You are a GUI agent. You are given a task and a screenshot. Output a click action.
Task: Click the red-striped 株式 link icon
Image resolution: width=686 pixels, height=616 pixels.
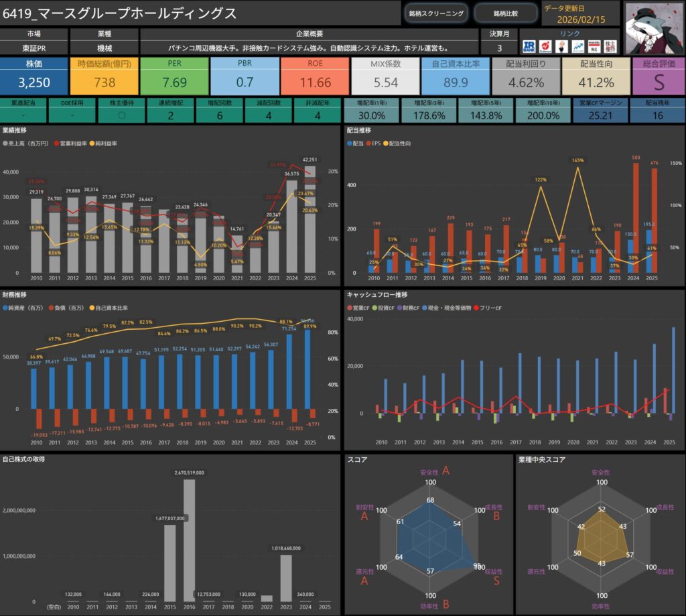tap(594, 46)
